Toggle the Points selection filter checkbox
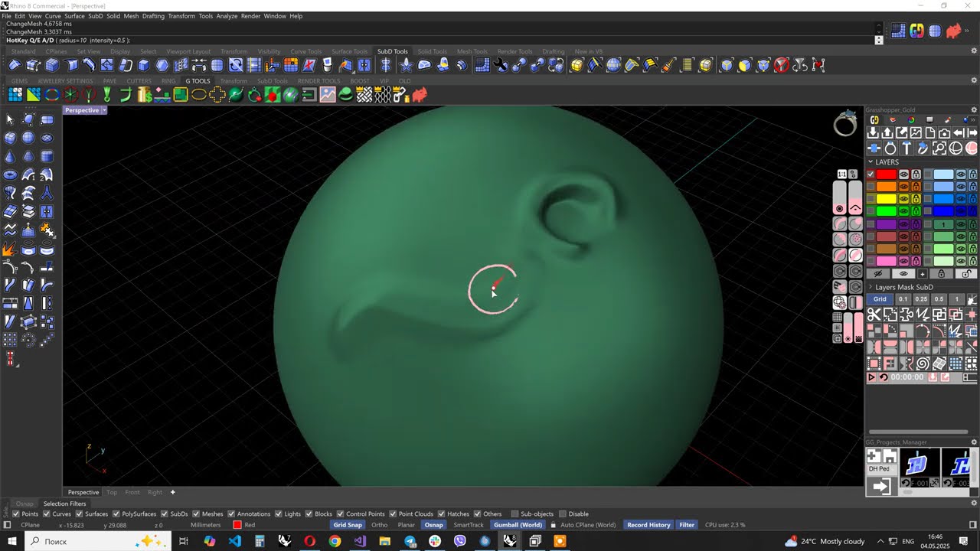Screen dimensions: 980x551 16,514
